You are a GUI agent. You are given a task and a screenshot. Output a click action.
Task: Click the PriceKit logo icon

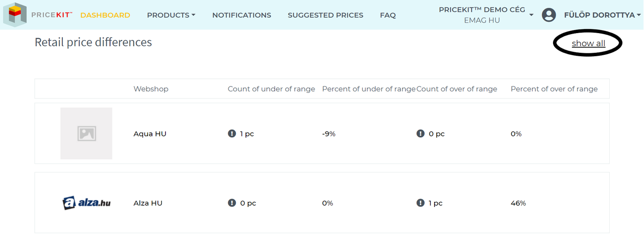15,15
